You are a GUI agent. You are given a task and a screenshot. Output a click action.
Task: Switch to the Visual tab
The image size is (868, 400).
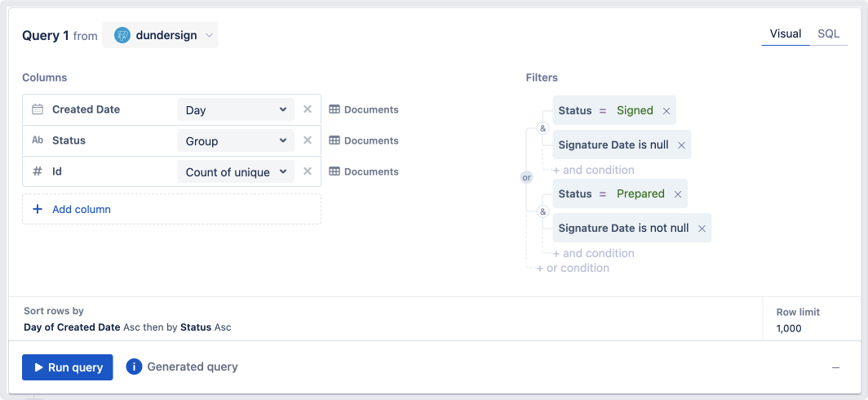point(786,33)
